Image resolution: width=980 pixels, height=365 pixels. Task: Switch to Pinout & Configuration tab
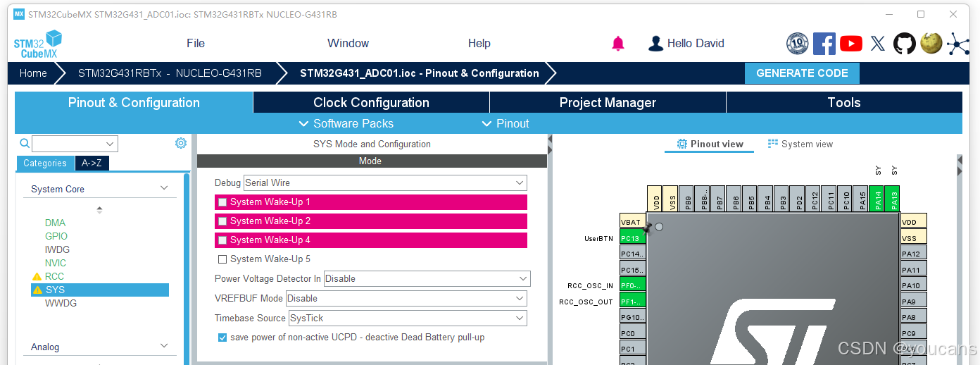click(x=134, y=103)
